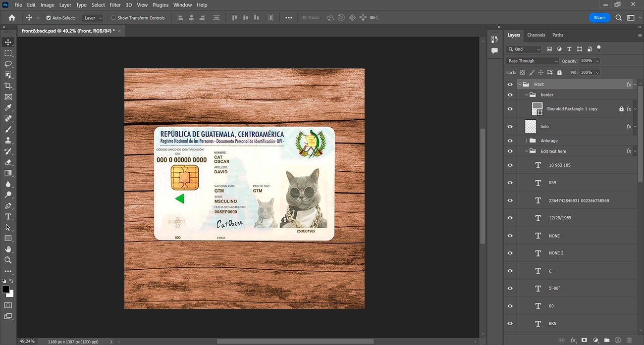Click the foreground color swatch
The image size is (644, 345).
(5, 289)
